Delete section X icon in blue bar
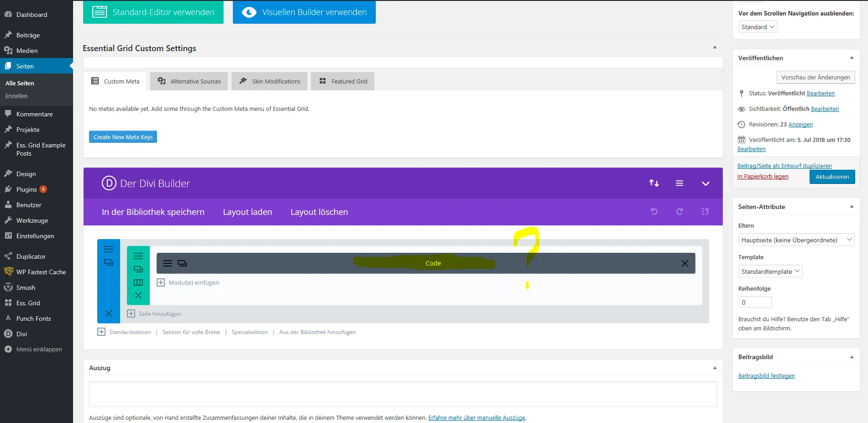 coord(109,313)
